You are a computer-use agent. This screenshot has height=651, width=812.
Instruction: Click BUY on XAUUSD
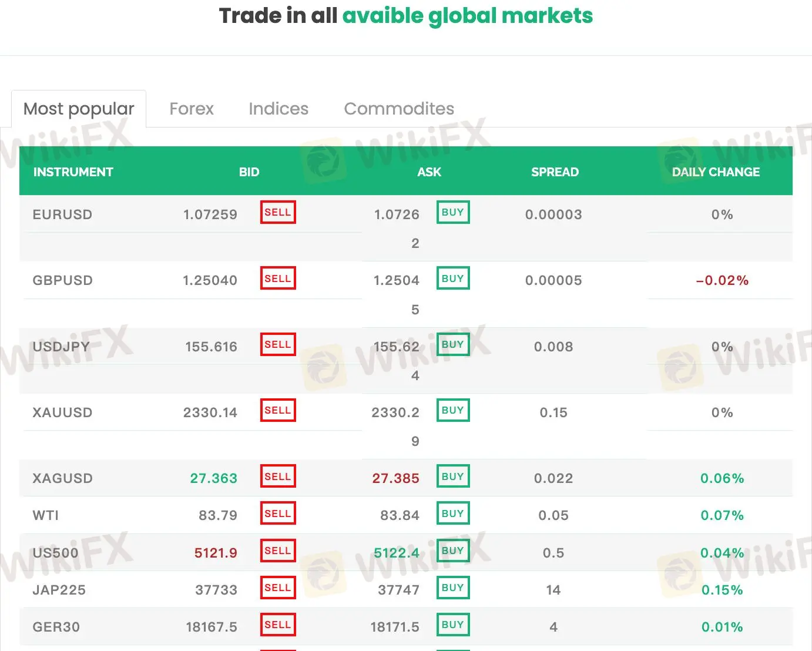[452, 410]
